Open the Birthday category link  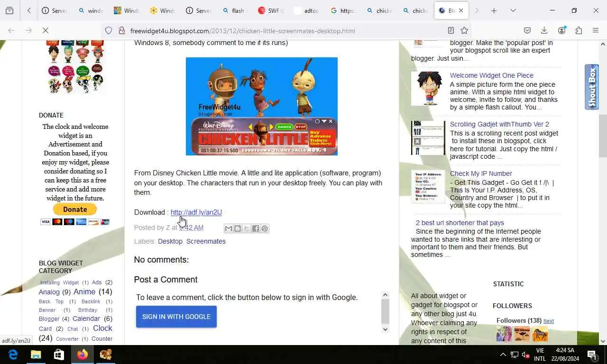coord(88,310)
